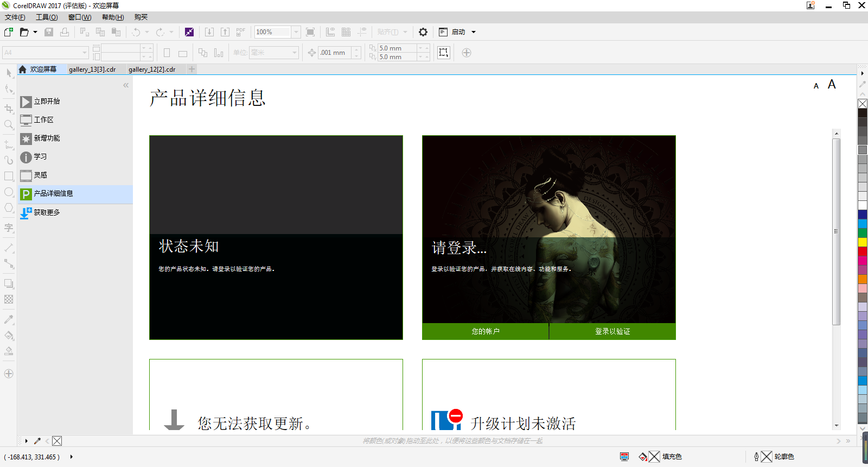This screenshot has width=868, height=467.
Task: Select the Zoom tool in toolbox
Action: (x=9, y=125)
